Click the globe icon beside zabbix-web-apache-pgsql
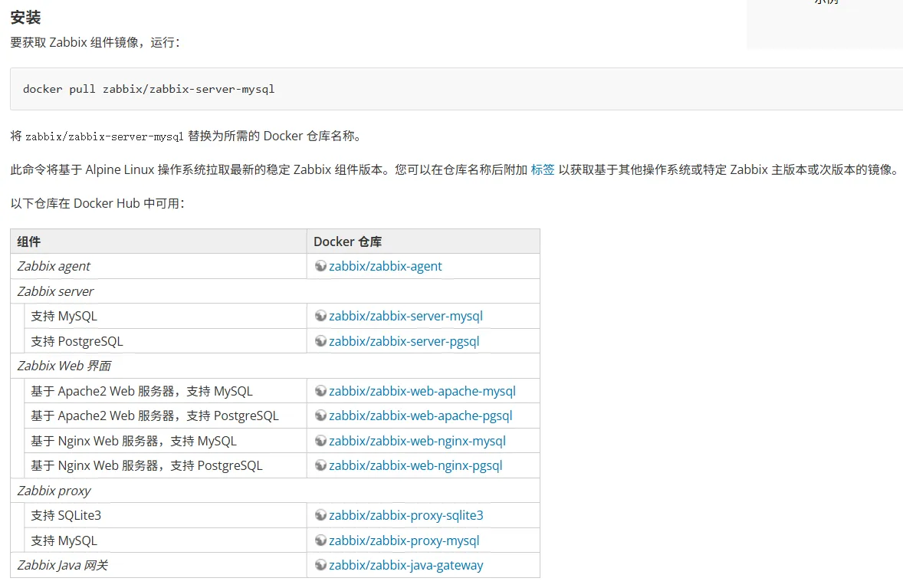 tap(320, 416)
